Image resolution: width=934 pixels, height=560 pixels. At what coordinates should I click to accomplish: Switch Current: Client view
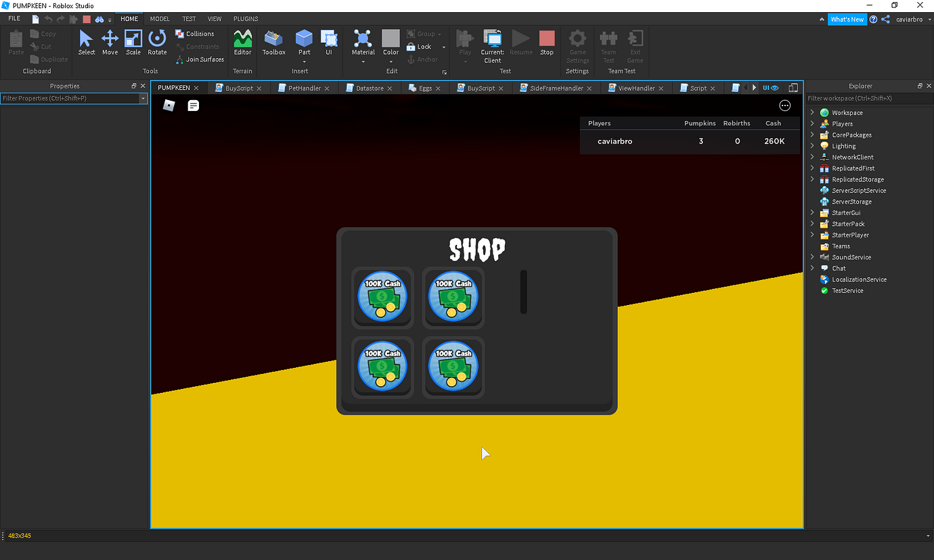pos(492,46)
